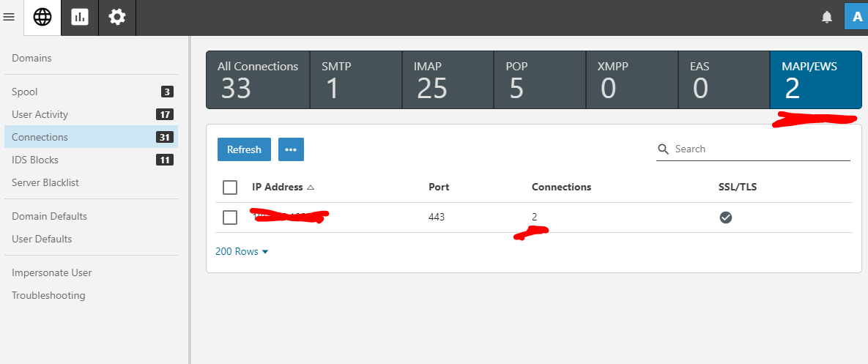868x364 pixels.
Task: Click the notification bell icon
Action: pyautogui.click(x=827, y=18)
